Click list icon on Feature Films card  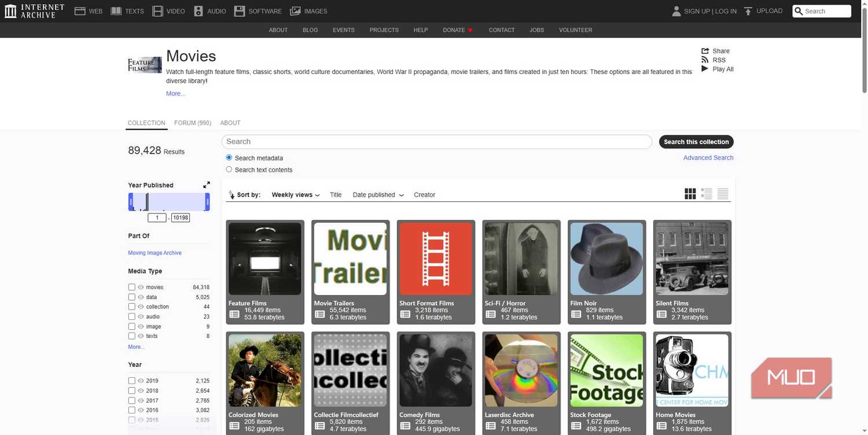(x=234, y=314)
